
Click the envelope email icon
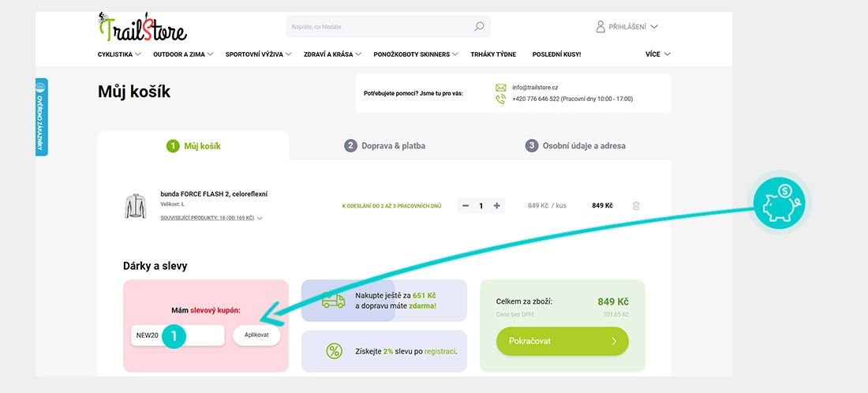500,88
